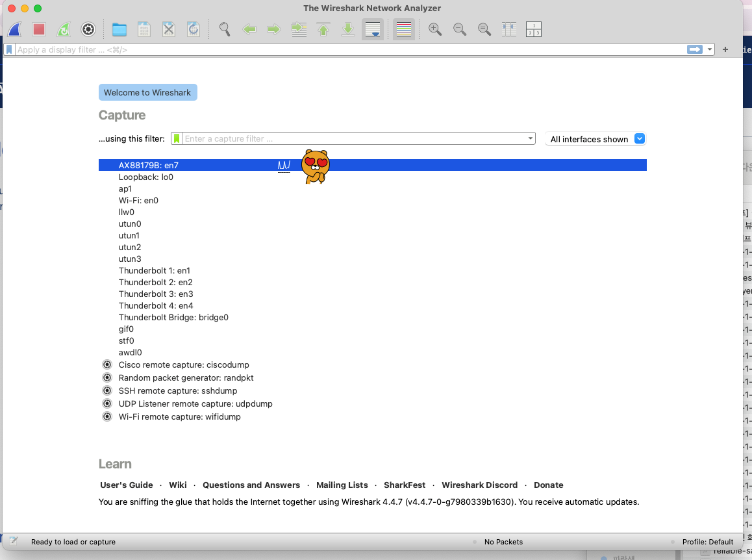Focus the capture filter input field
Image resolution: width=752 pixels, height=560 pixels.
(x=355, y=138)
